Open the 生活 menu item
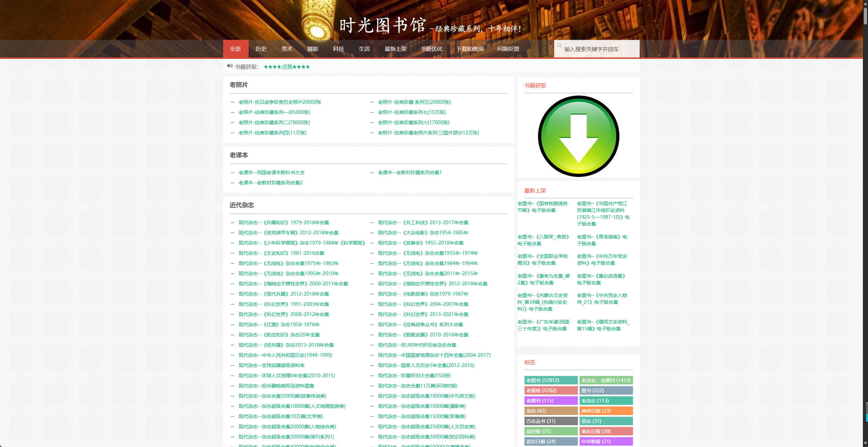 coord(364,49)
